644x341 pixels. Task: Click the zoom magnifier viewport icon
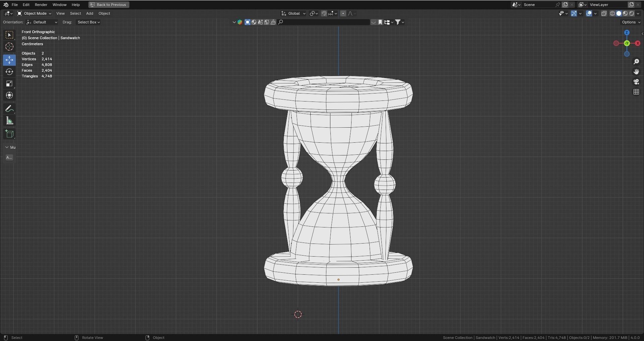636,62
